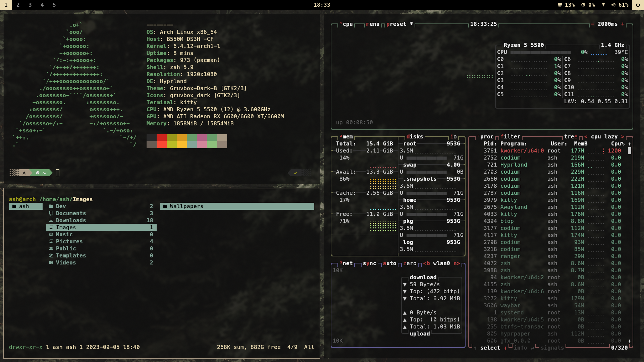Screen dimensions: 644x362
Task: Switch to workspace 5 in the top bar
Action: 54,5
